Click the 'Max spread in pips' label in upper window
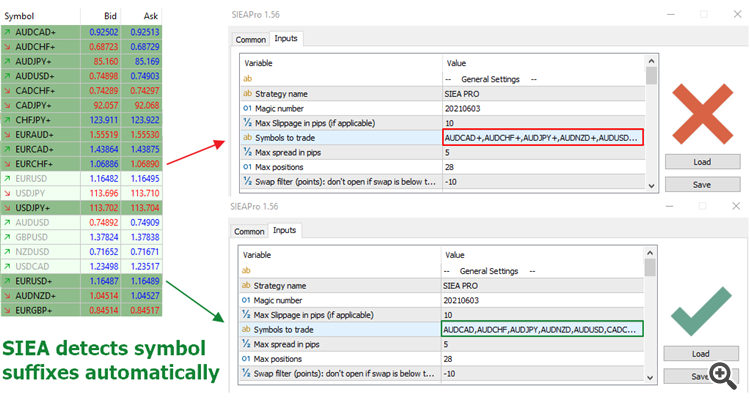The width and height of the screenshot is (750, 402). (x=288, y=153)
